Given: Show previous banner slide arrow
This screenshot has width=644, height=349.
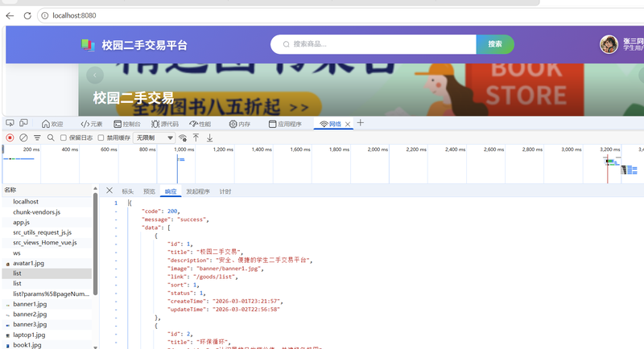Looking at the screenshot, I should 95,75.
